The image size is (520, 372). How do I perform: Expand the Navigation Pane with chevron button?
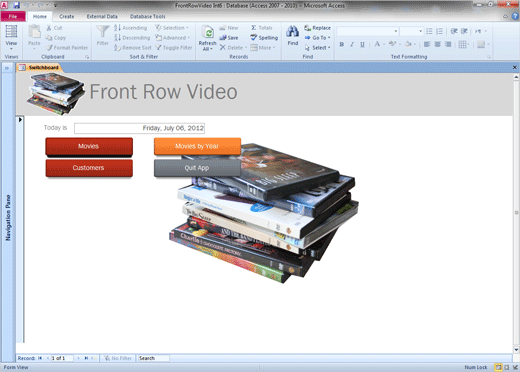coord(7,68)
